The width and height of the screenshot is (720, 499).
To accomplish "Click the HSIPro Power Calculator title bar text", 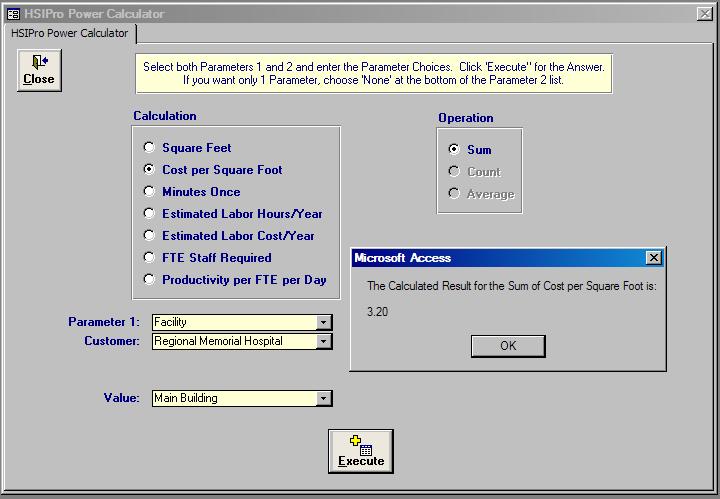I will pos(94,14).
